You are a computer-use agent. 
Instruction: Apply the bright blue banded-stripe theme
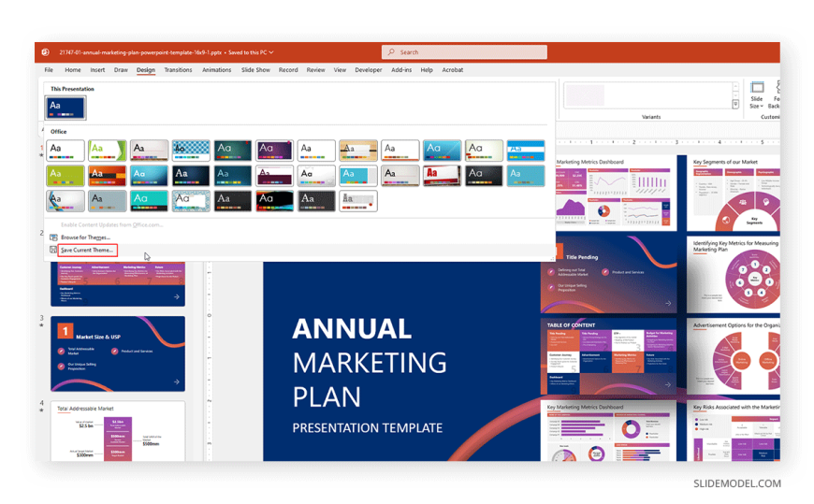tap(526, 151)
